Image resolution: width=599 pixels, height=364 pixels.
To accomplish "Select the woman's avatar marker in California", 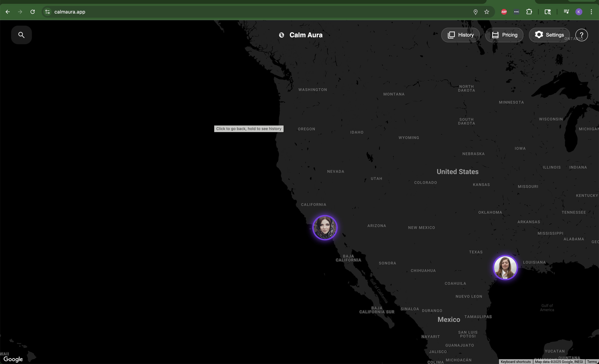I will pyautogui.click(x=325, y=228).
